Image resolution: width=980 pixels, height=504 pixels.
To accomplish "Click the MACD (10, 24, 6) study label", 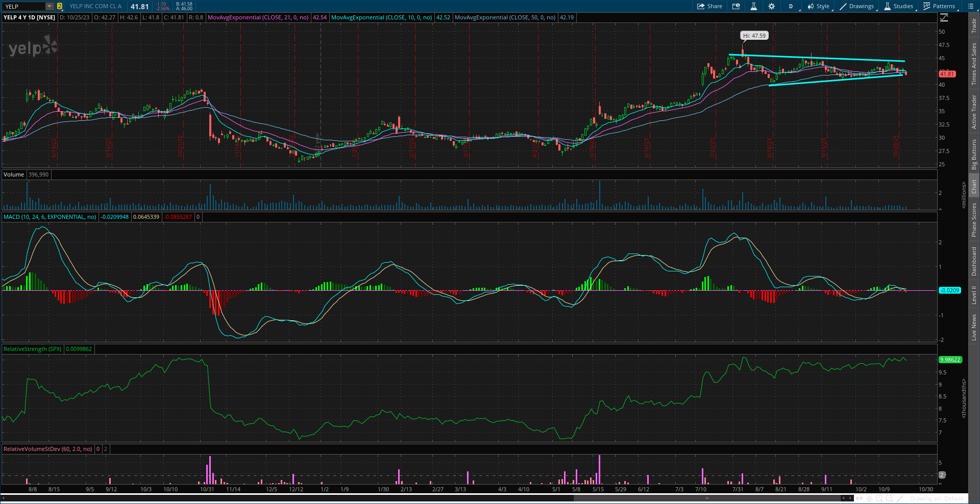I will tap(50, 217).
